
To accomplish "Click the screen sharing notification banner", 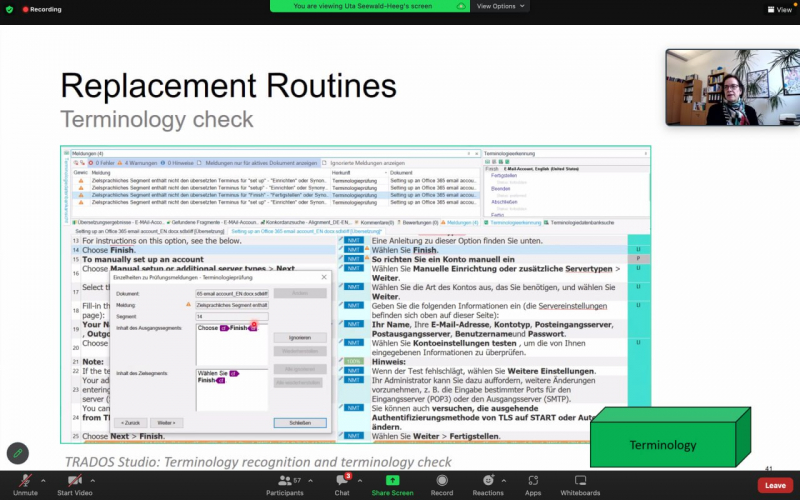I will [370, 6].
